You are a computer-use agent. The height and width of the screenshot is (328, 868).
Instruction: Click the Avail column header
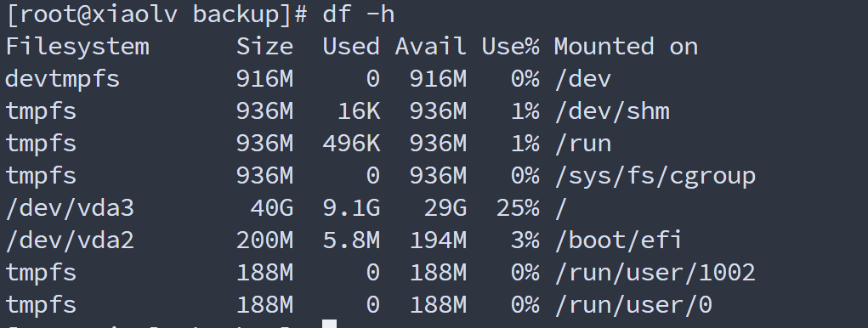pos(430,47)
